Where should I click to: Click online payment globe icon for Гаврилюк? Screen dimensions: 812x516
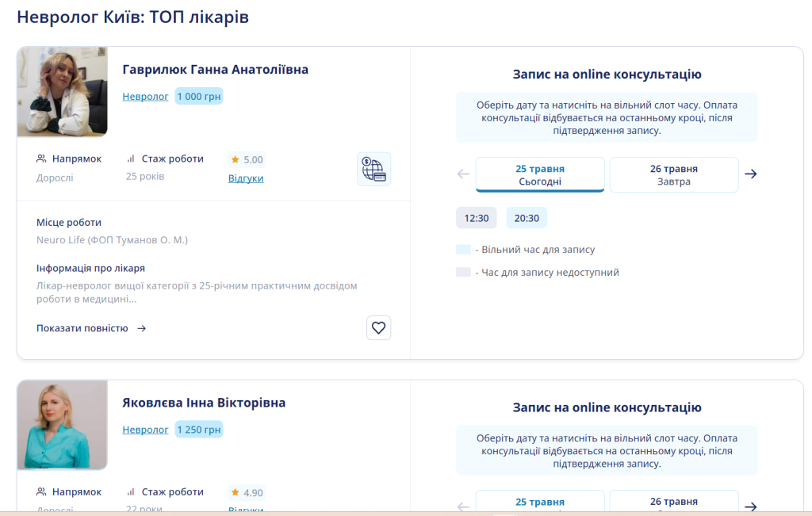click(x=373, y=170)
